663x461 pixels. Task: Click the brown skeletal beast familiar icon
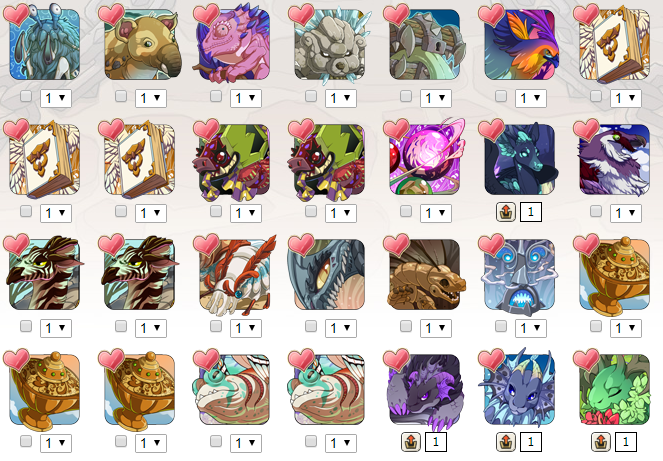[x=424, y=274]
